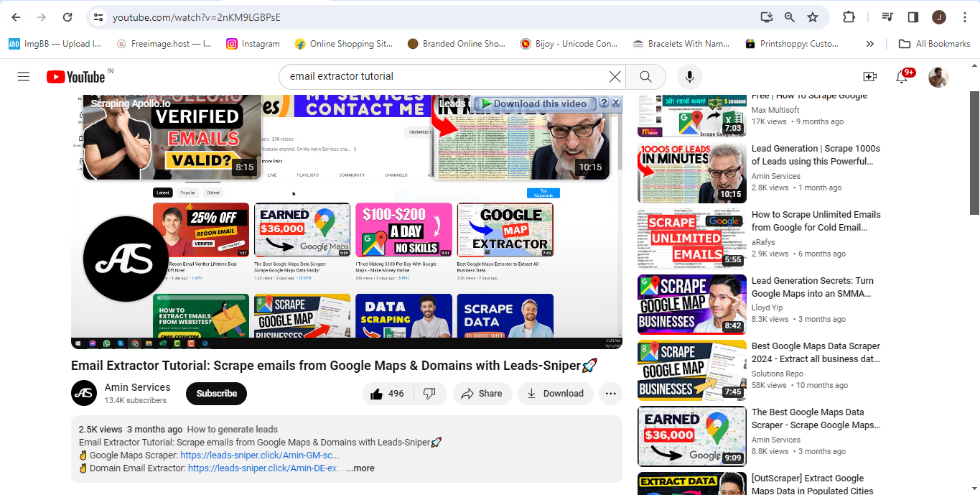Open Lead Generation Secrets video by Lloyd Yip
Screen dimensions: 980x495
tap(812, 287)
